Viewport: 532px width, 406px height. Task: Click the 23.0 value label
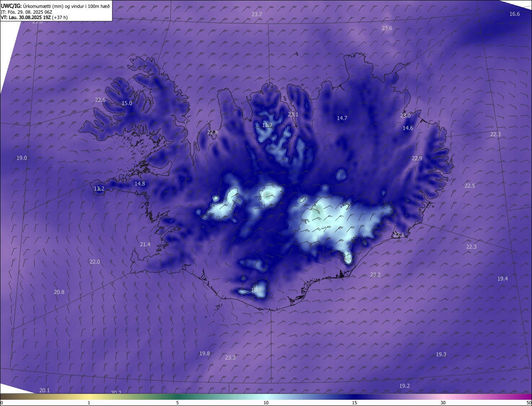tap(405, 116)
